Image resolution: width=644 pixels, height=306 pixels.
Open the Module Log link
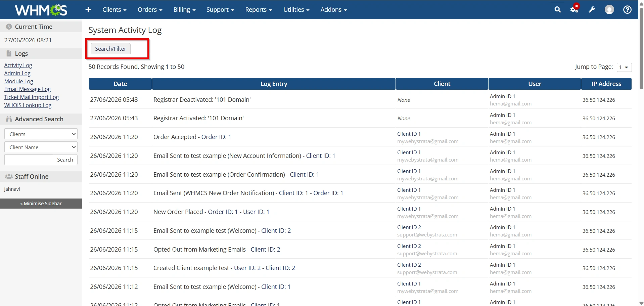18,81
